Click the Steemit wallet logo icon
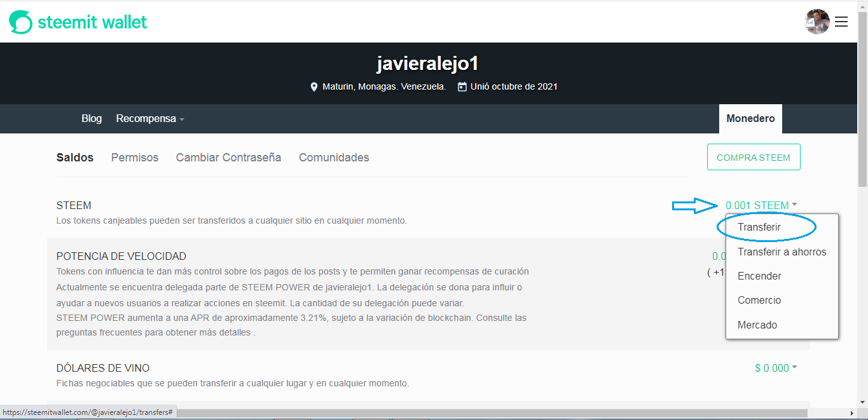The image size is (868, 420). pos(20,22)
